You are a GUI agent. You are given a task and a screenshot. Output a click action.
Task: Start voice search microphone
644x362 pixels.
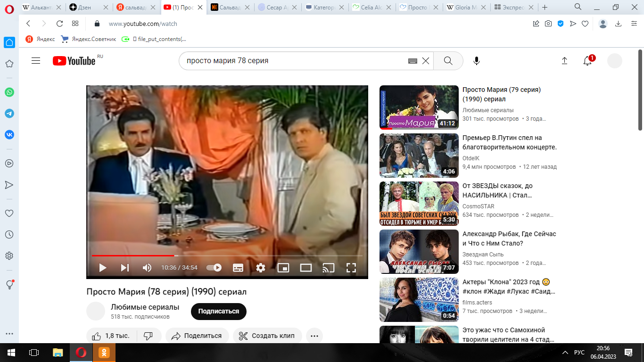[x=477, y=61]
